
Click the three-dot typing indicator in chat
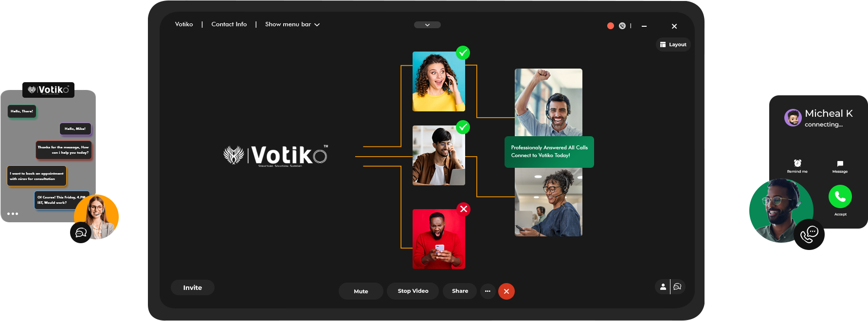pyautogui.click(x=13, y=214)
